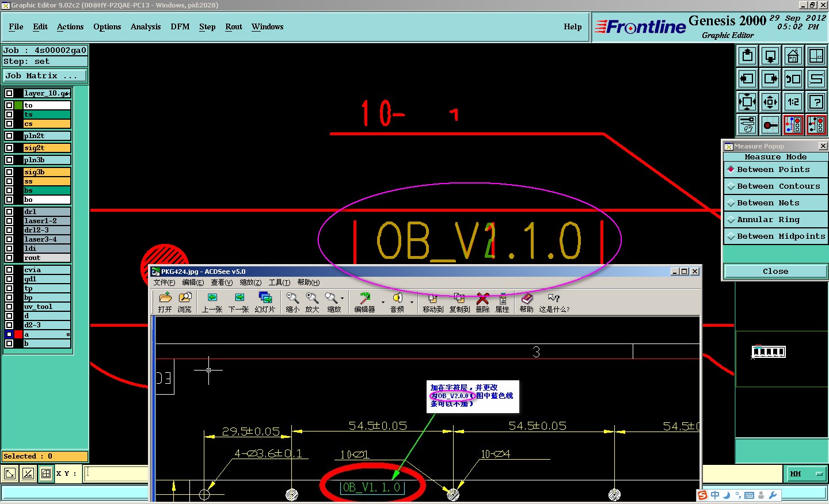829x504 pixels.
Task: Click ACDSee move-to icon (移动到)
Action: point(433,302)
